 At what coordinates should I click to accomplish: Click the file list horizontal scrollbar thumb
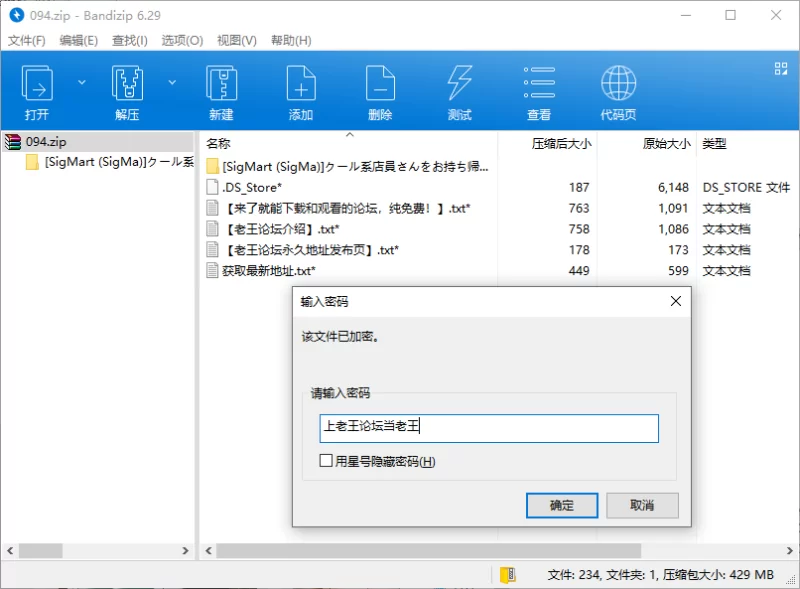[429, 551]
